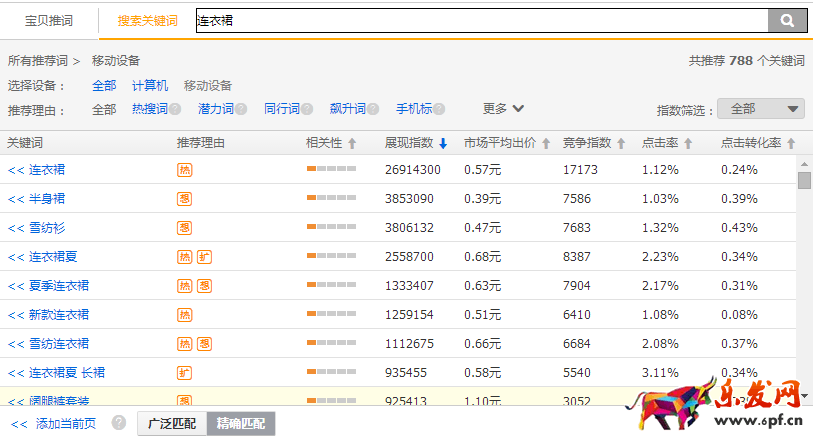Viewport: 813px width, 441px height.
Task: Click the magnifier search button
Action: [787, 20]
